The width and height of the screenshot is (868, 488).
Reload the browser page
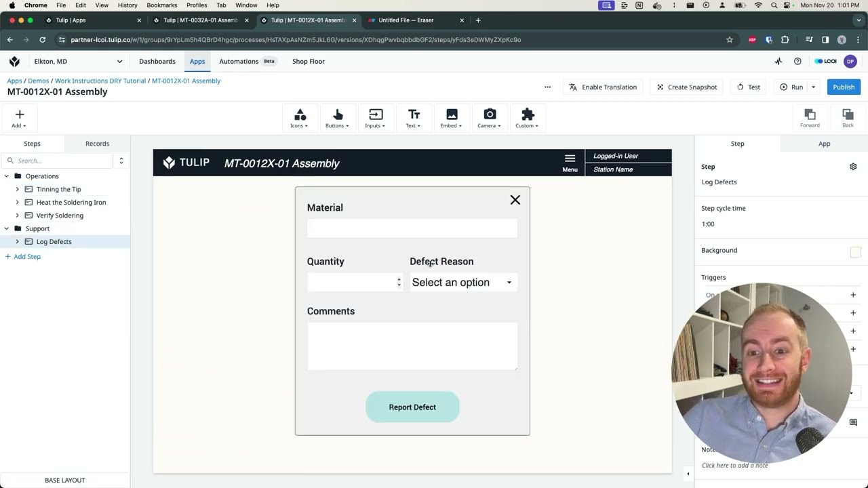point(42,39)
